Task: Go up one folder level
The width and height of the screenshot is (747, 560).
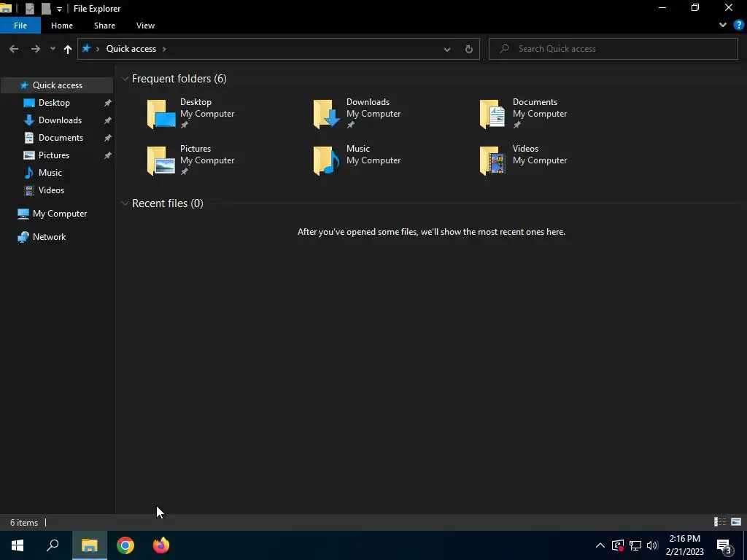Action: pyautogui.click(x=68, y=49)
